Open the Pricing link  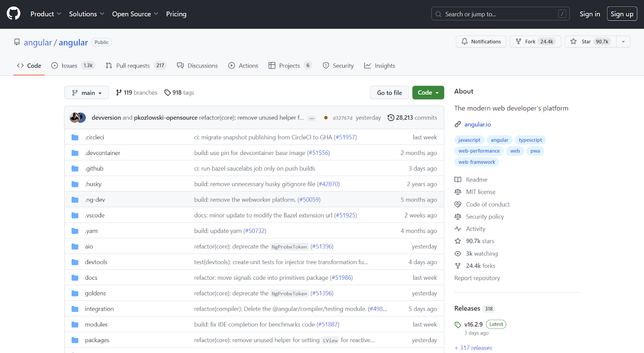[176, 14]
